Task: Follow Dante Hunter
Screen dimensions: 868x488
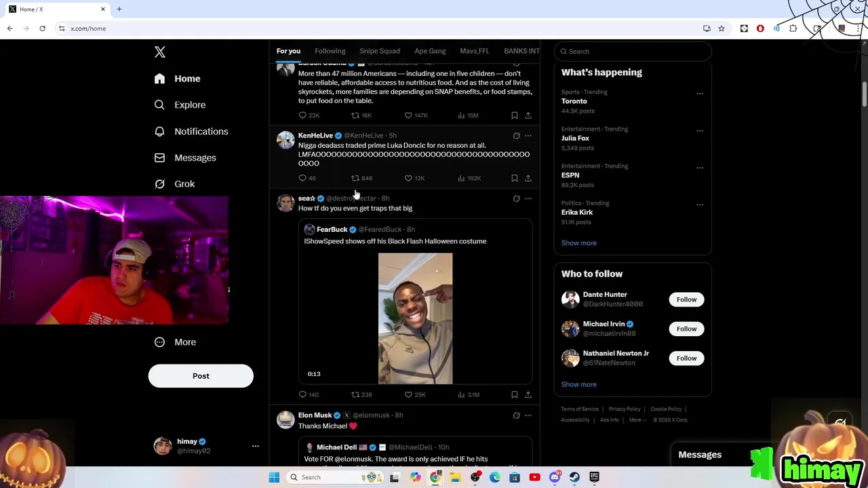Action: pyautogui.click(x=686, y=300)
